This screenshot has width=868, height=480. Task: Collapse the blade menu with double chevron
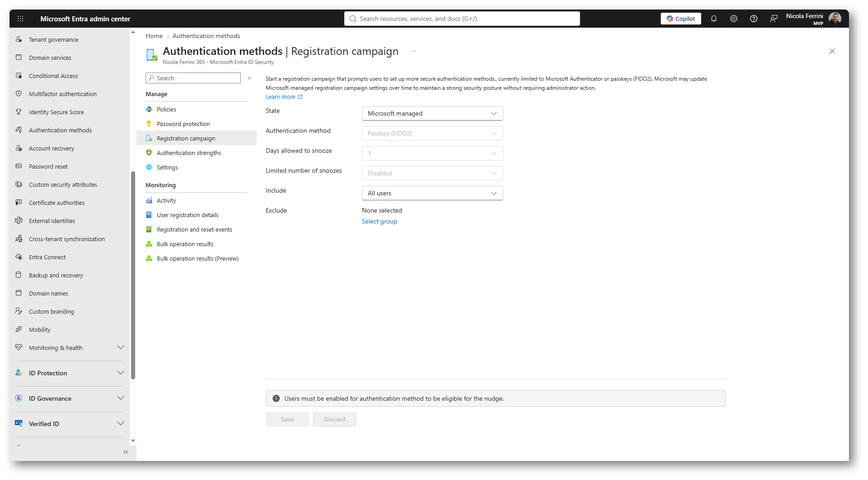point(249,78)
